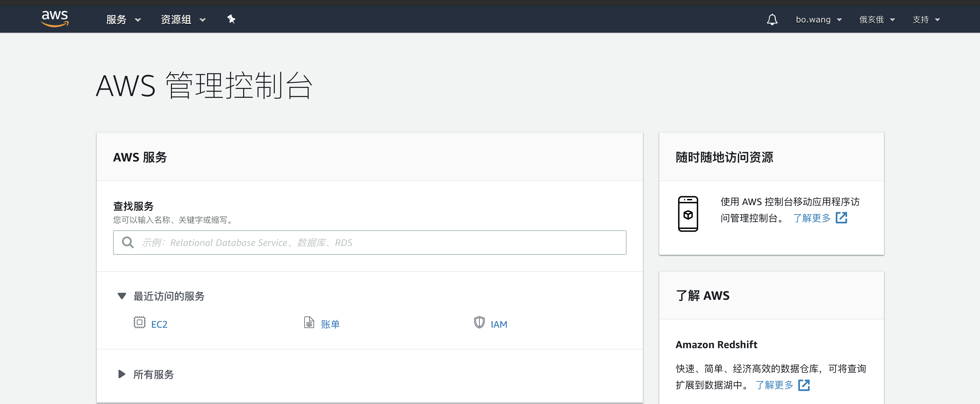
Task: Collapse the 最近访问的服务 section
Action: tap(122, 296)
